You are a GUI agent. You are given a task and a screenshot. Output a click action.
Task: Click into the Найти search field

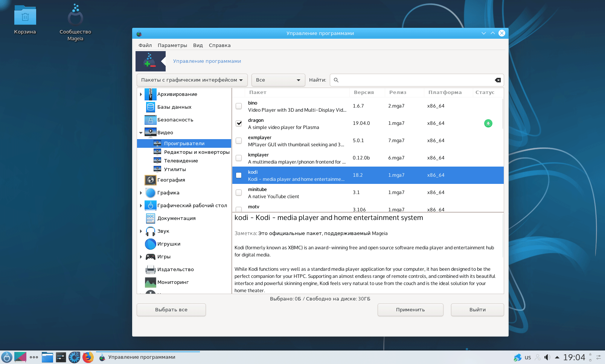[x=414, y=80]
